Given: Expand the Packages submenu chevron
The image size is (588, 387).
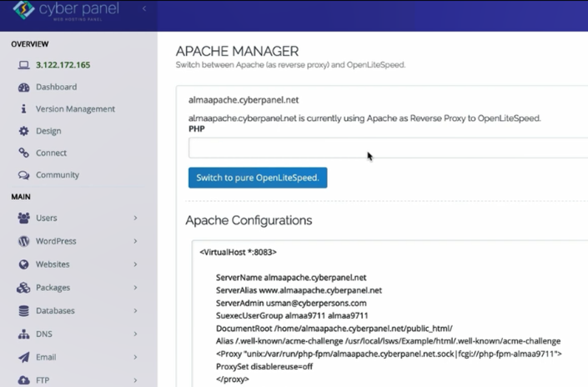Looking at the screenshot, I should (135, 288).
